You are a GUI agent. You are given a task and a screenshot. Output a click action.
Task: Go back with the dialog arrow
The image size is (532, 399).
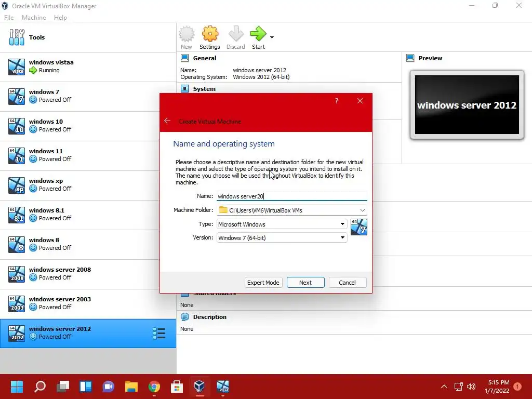167,121
